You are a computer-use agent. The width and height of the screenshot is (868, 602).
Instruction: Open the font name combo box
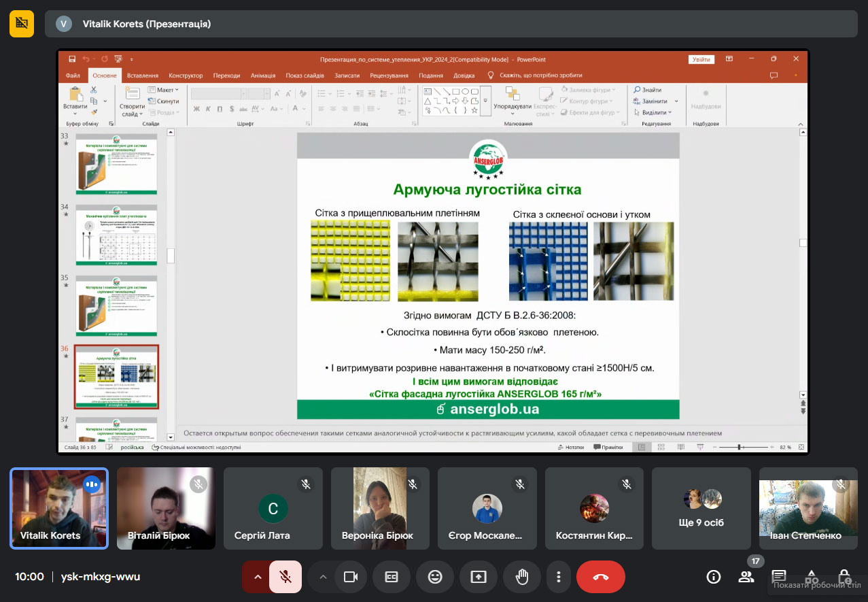coord(218,94)
